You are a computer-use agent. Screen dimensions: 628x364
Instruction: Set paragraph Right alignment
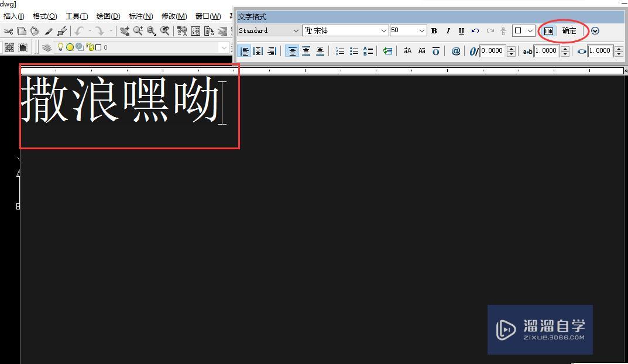[x=272, y=51]
